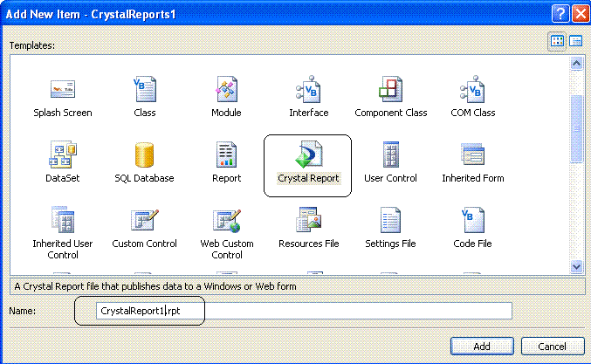Click the "Module" label text

click(x=226, y=113)
